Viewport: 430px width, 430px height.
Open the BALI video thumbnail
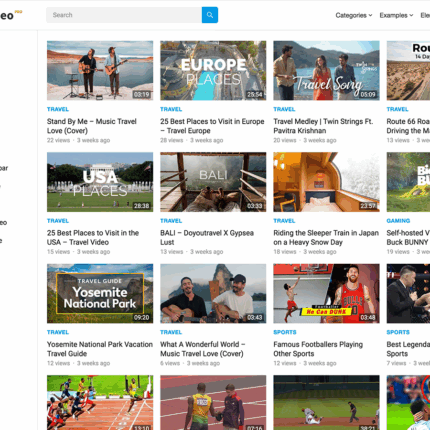[x=213, y=182]
